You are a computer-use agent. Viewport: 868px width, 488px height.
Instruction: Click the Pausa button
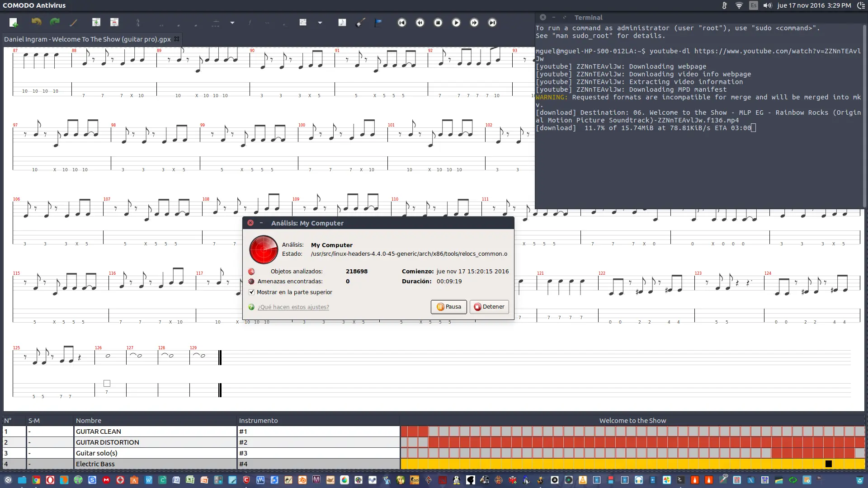pos(448,307)
